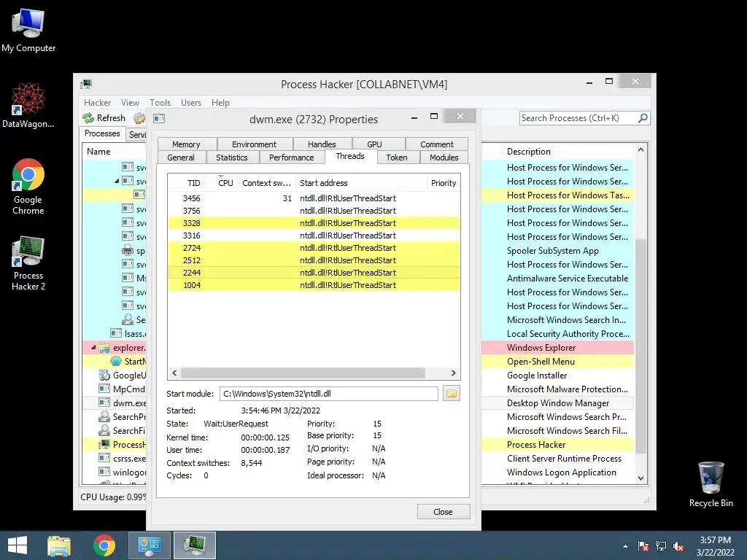
Task: Switch to the General tab
Action: [181, 157]
